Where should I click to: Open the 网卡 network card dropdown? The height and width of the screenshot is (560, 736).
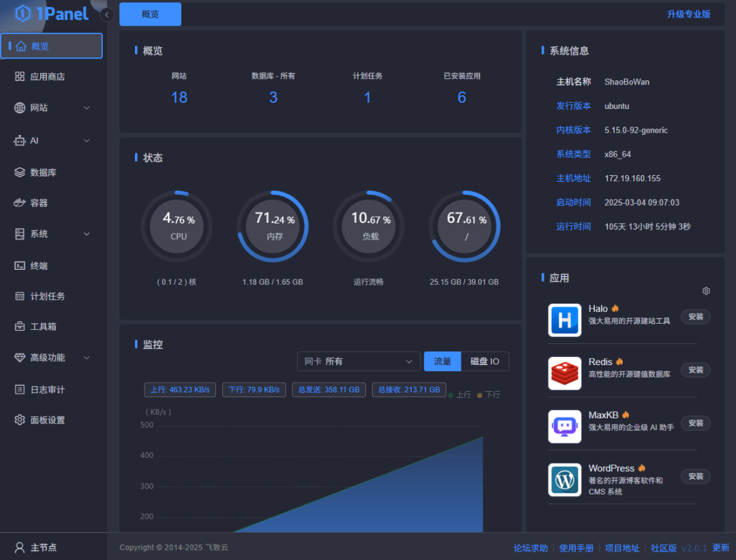pos(358,361)
